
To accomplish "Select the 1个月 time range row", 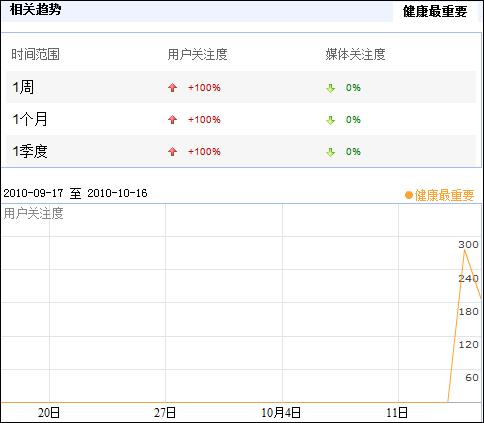I will point(241,119).
